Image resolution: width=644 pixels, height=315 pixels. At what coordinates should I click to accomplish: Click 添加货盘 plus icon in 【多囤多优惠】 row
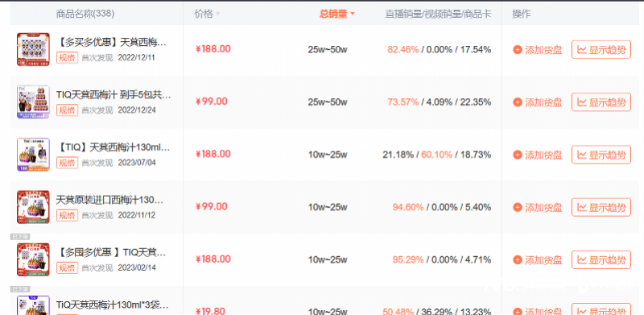pos(518,260)
